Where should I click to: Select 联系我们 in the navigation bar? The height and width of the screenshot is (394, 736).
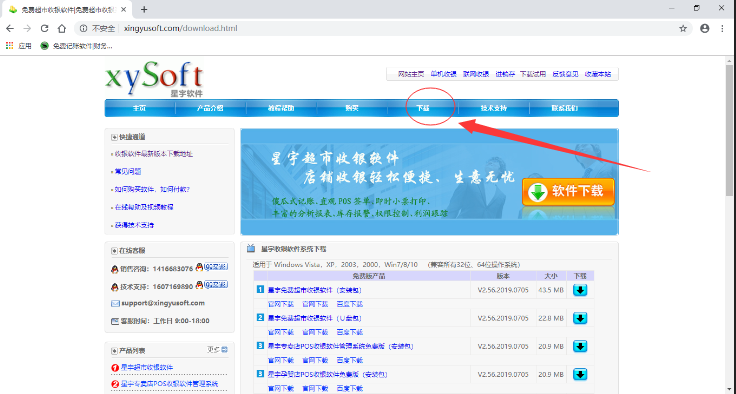coord(565,108)
